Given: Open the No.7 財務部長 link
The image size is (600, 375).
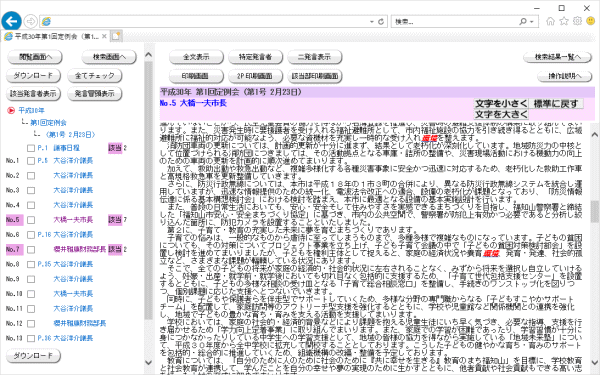Looking at the screenshot, I should 80,249.
